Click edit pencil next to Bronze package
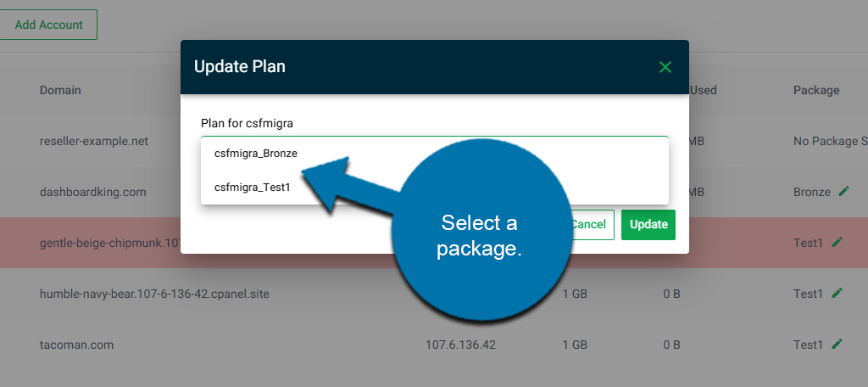 843,192
